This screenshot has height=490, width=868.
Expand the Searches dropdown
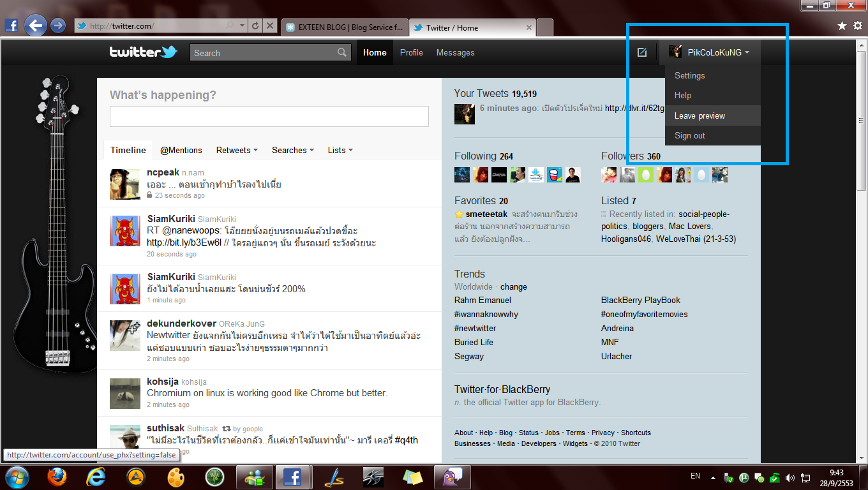coord(293,150)
